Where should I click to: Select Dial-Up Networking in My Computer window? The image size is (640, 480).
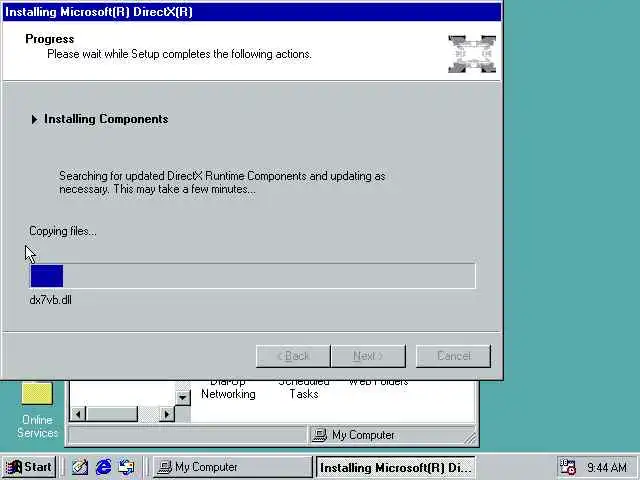228,390
